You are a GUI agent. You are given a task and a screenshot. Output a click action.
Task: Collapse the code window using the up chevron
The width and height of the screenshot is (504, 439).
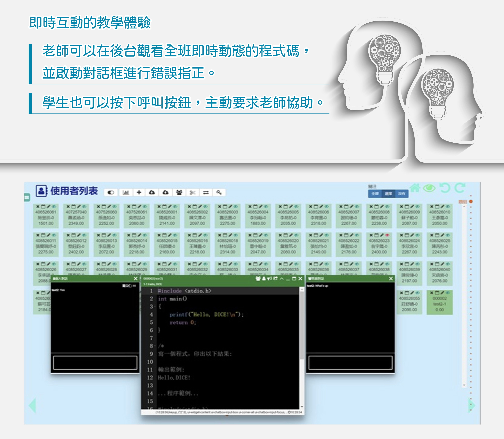click(x=282, y=279)
